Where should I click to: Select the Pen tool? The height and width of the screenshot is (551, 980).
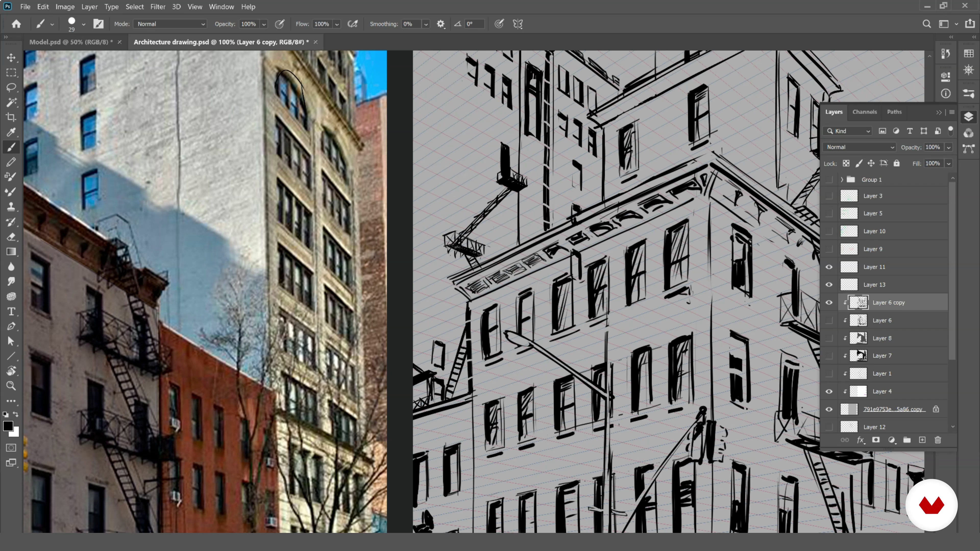[x=11, y=326]
